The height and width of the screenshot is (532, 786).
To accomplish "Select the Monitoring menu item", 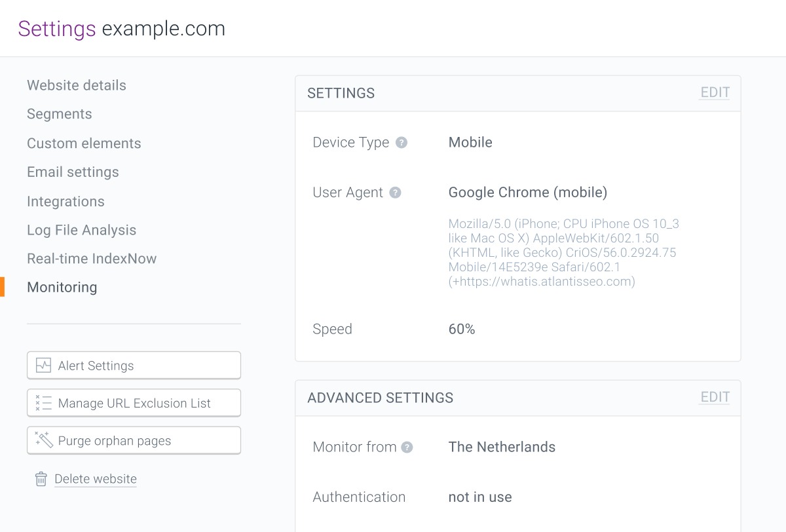I will click(x=62, y=287).
